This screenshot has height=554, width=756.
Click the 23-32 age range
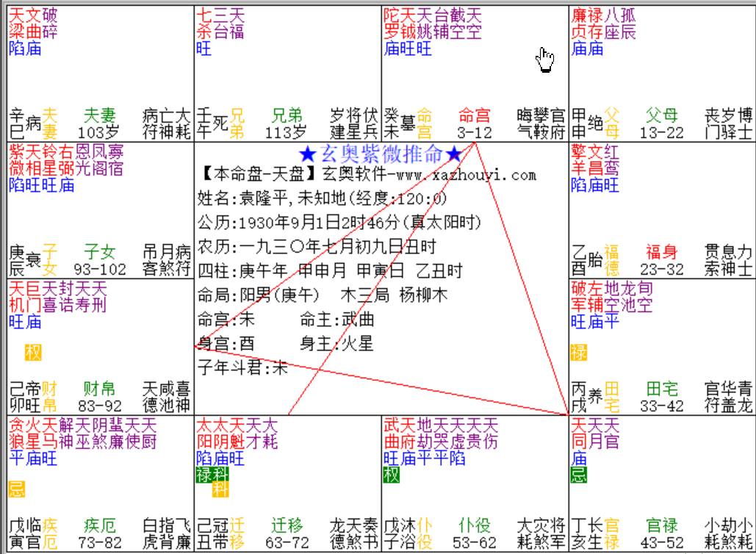(661, 269)
